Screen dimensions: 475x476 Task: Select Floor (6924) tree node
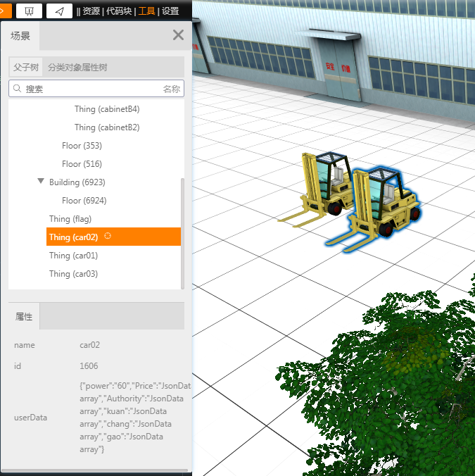click(x=84, y=201)
